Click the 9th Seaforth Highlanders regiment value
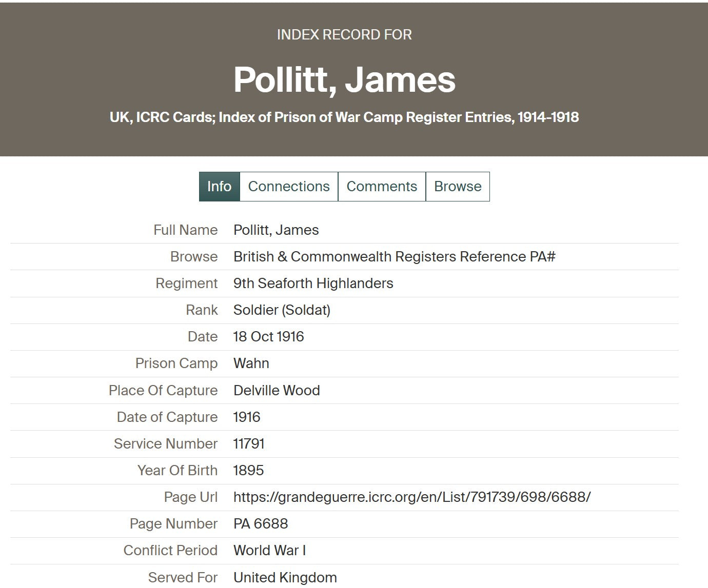The image size is (708, 588). click(x=313, y=283)
